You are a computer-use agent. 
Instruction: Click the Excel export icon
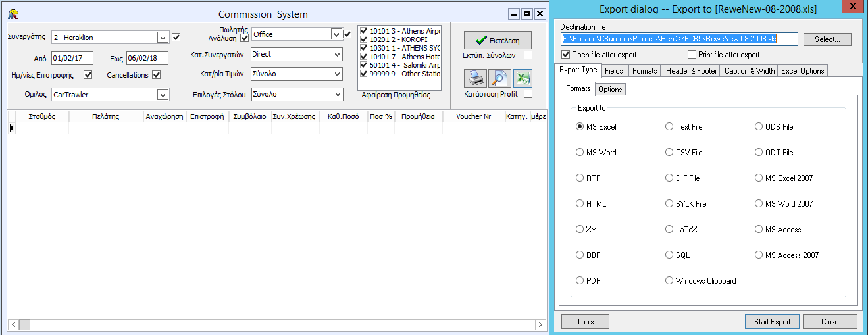tap(523, 78)
